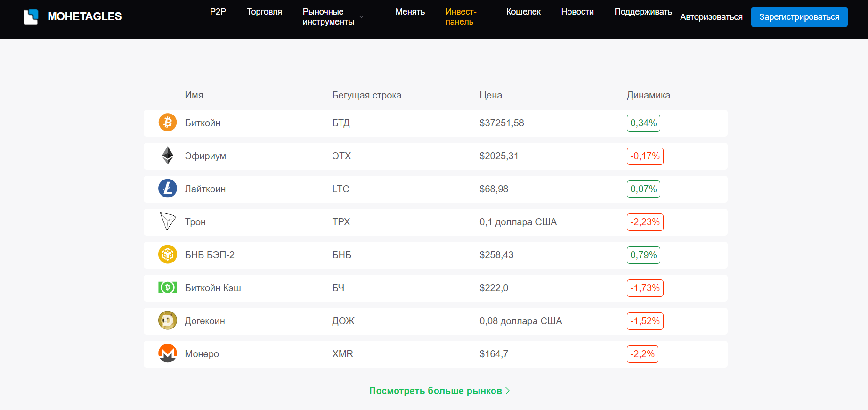This screenshot has height=410, width=868.
Task: Click the MOHETAGLES logo icon
Action: pos(31,17)
